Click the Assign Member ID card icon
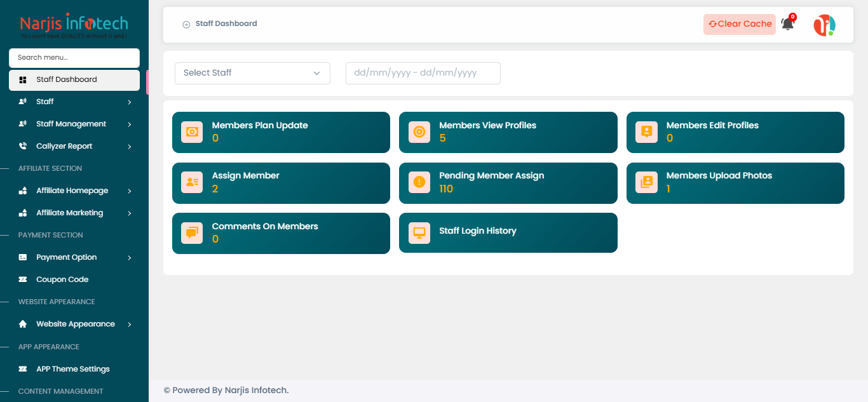The height and width of the screenshot is (402, 868). 192,182
